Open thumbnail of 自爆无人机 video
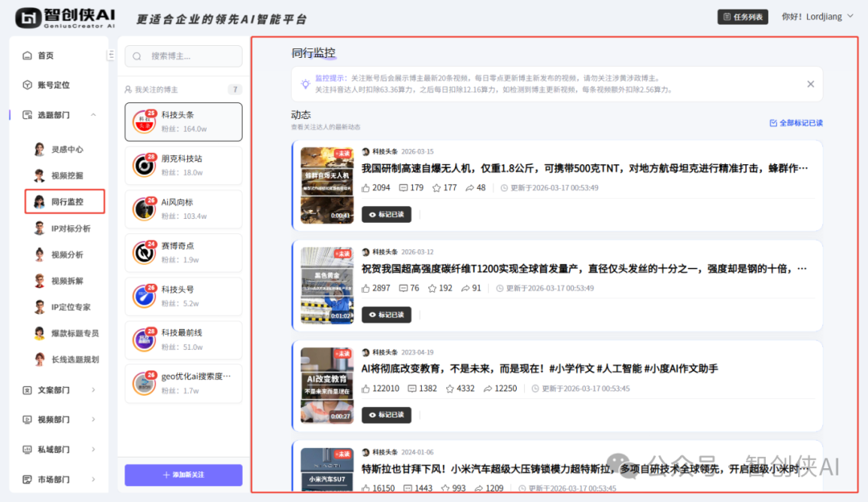The height and width of the screenshot is (502, 868). [326, 185]
